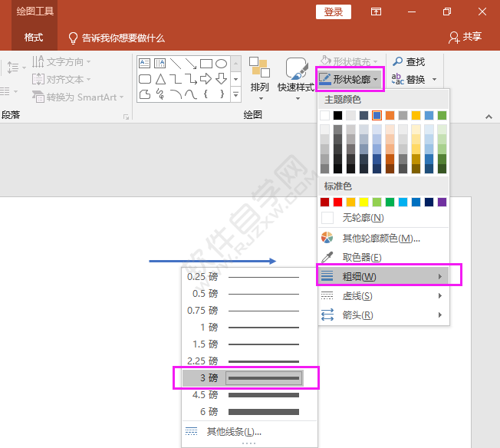Pick the black theme color swatch

(337, 115)
